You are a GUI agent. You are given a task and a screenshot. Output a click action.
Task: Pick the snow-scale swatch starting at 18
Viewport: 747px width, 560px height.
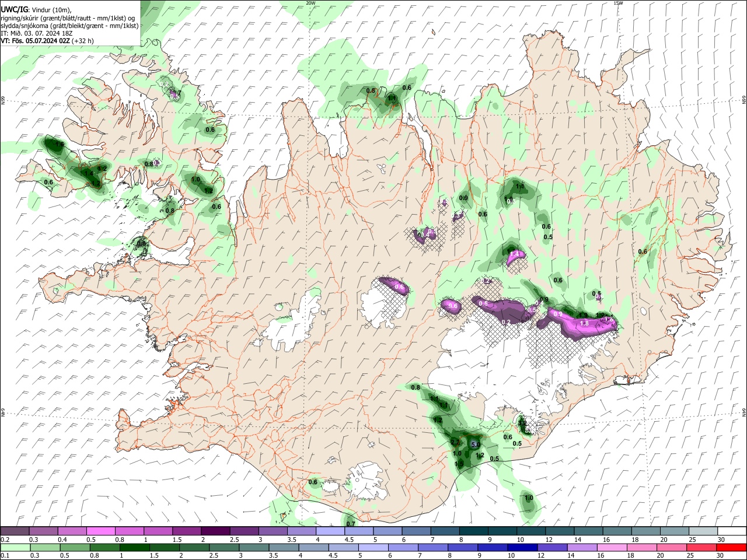(645, 531)
